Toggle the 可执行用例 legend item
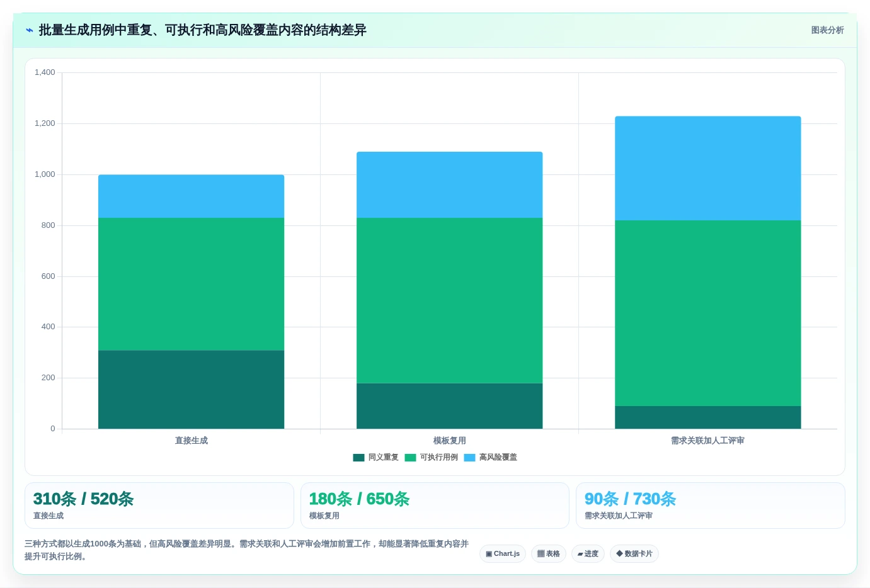Image resolution: width=870 pixels, height=588 pixels. (432, 458)
